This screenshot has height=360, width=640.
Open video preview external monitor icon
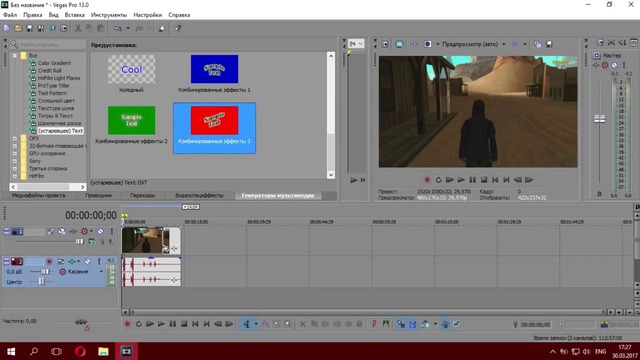click(399, 44)
